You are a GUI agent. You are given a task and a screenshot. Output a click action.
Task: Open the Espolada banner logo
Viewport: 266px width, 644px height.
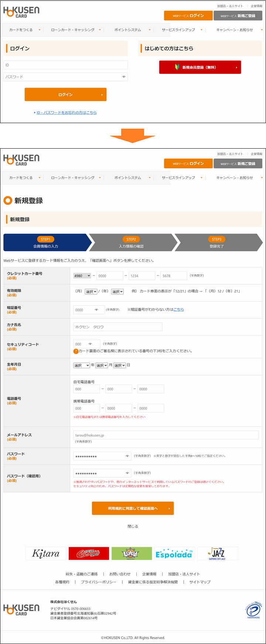pyautogui.click(x=174, y=553)
